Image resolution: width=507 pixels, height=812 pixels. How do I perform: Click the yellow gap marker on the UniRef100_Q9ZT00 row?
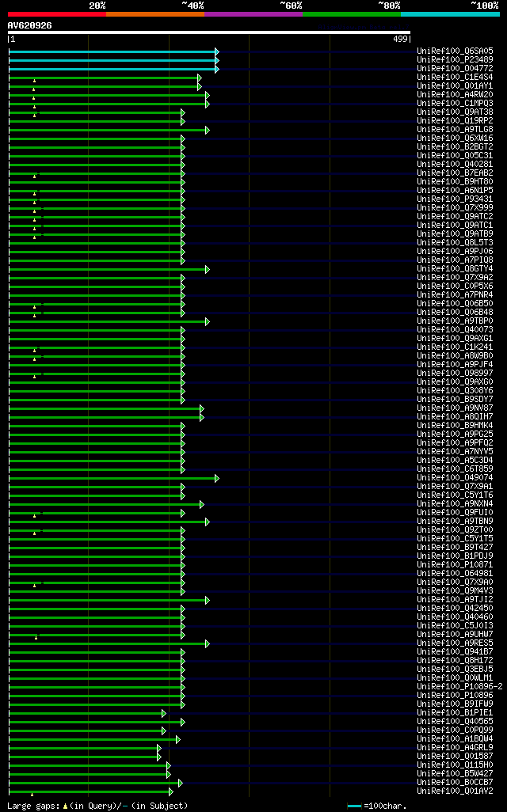point(35,533)
